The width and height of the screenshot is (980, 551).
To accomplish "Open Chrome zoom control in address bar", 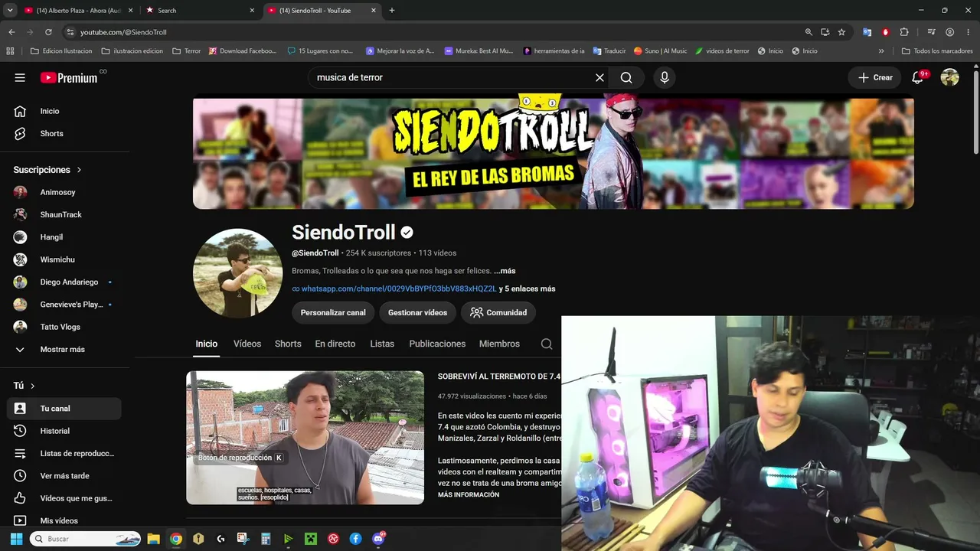I will [808, 32].
